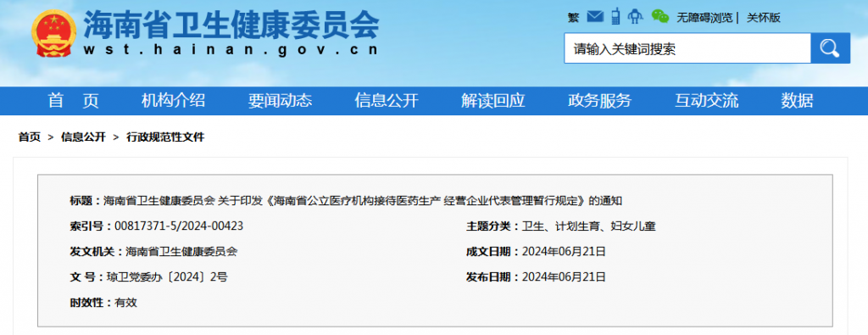Image resolution: width=868 pixels, height=335 pixels.
Task: Switch to traditional Chinese (繁) version
Action: [x=574, y=17]
